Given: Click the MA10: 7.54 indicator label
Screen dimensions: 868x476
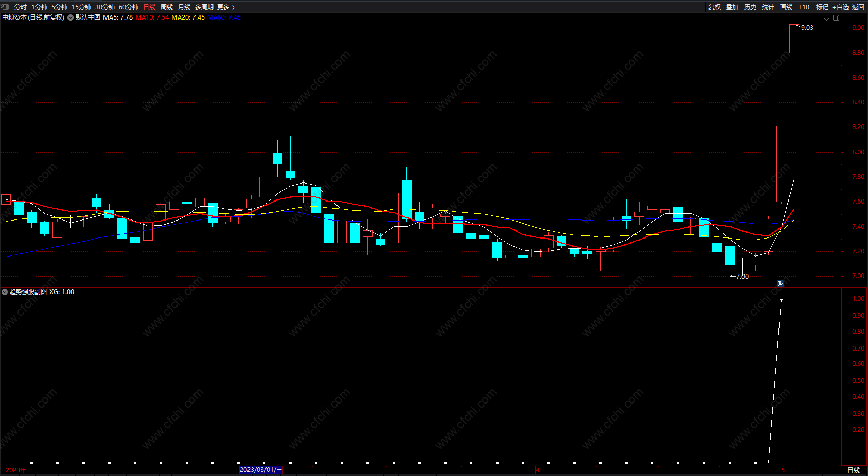Looking at the screenshot, I should tap(152, 17).
